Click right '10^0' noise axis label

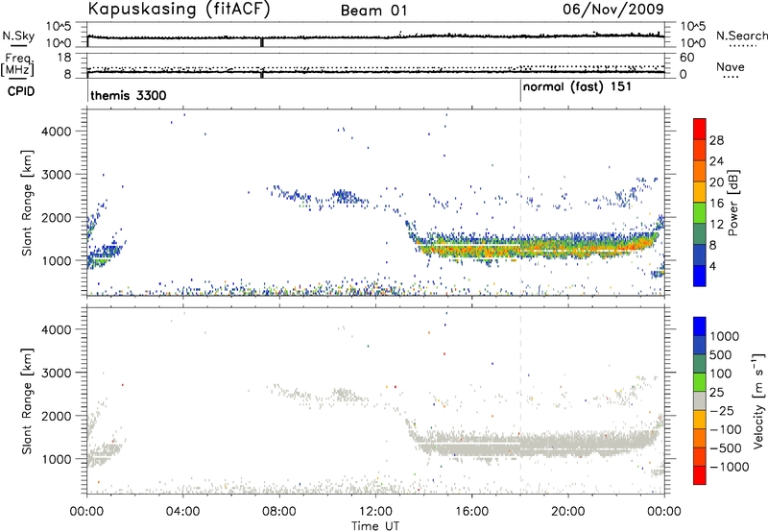tap(693, 43)
